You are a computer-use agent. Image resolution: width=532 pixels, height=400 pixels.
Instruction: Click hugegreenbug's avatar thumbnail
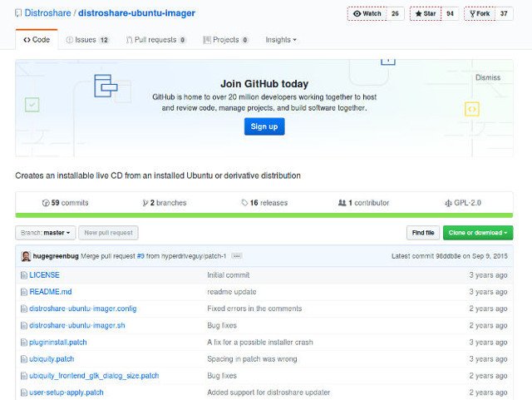(26, 256)
